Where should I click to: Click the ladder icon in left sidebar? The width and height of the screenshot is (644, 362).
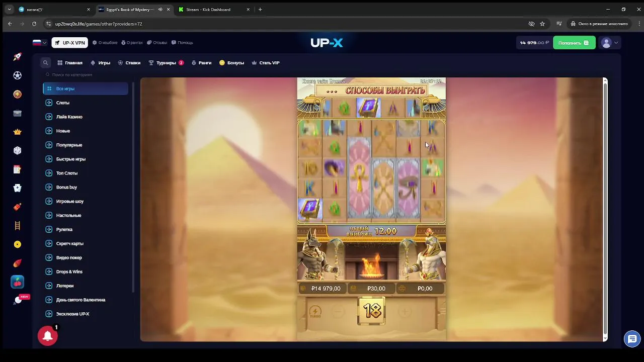tap(18, 226)
